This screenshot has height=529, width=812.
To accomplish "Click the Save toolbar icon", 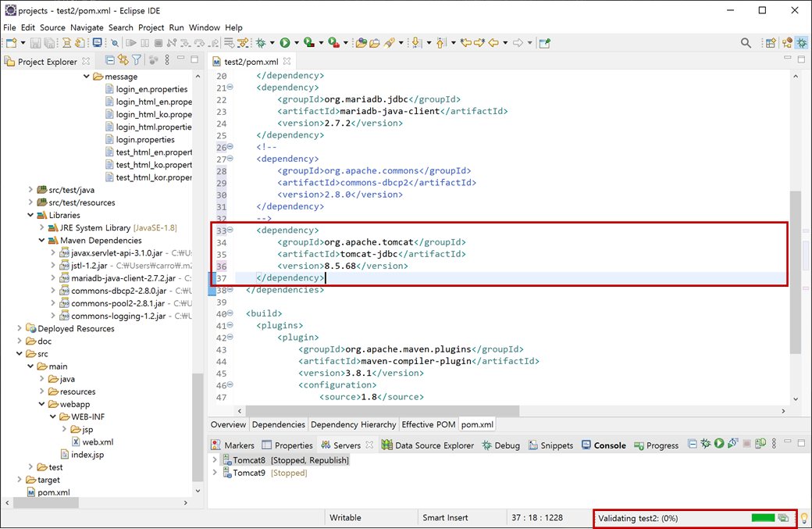I will pos(35,43).
